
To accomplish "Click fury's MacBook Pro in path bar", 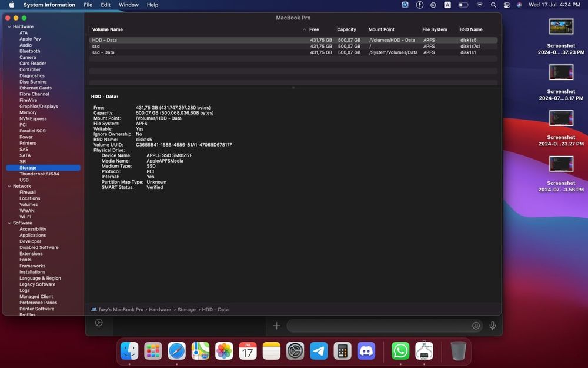I will (x=121, y=310).
